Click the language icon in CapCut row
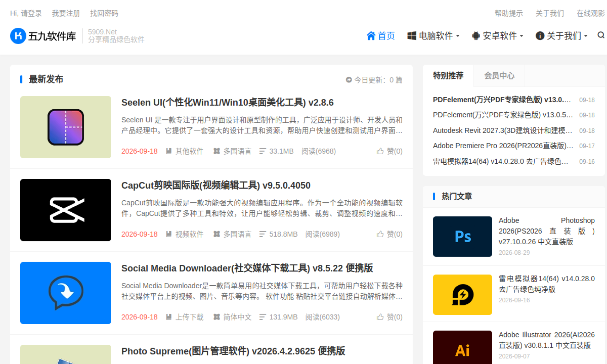The height and width of the screenshot is (364, 607). tap(217, 234)
